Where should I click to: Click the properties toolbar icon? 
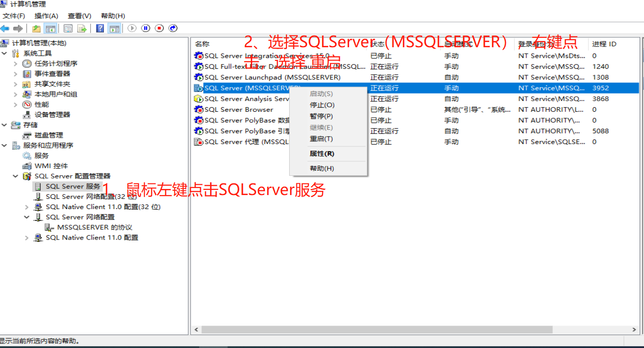click(x=68, y=29)
